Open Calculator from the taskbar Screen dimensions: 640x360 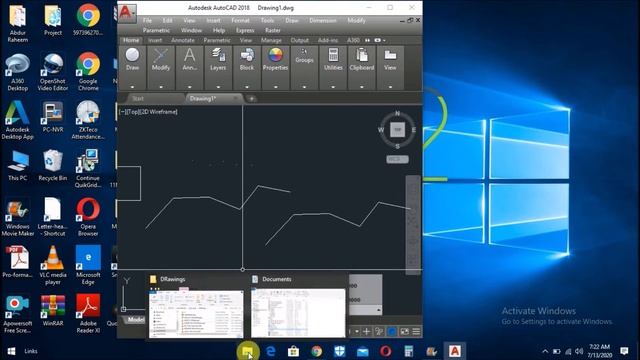click(x=409, y=351)
